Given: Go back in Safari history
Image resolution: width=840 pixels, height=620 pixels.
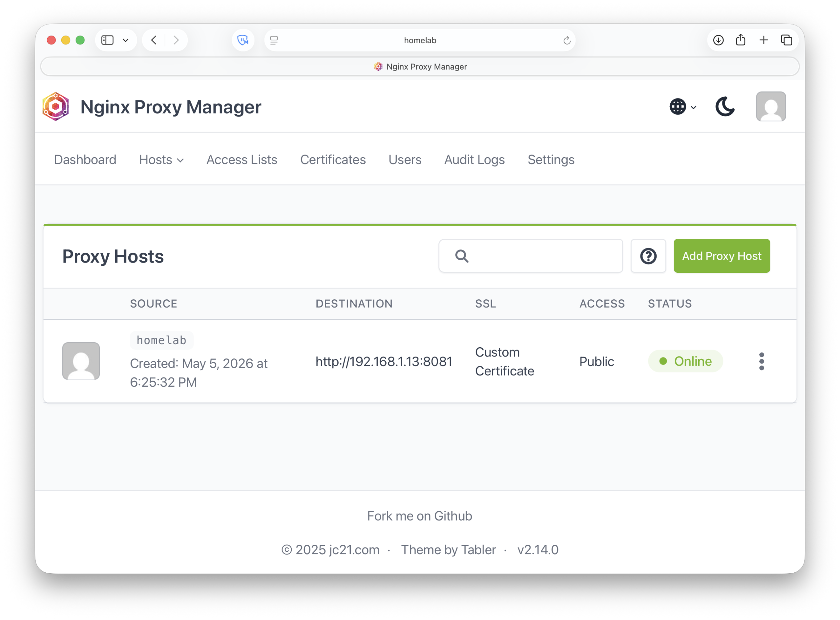Looking at the screenshot, I should (154, 40).
